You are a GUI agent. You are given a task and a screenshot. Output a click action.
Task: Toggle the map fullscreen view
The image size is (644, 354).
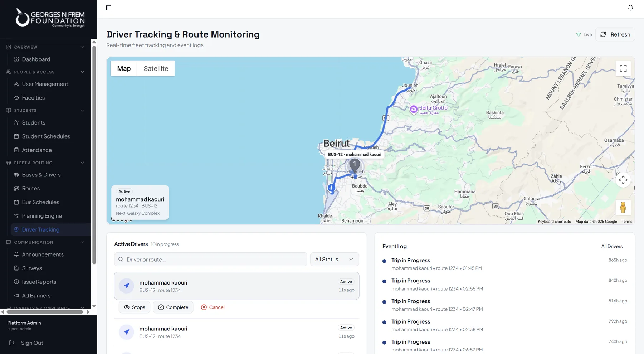click(623, 68)
